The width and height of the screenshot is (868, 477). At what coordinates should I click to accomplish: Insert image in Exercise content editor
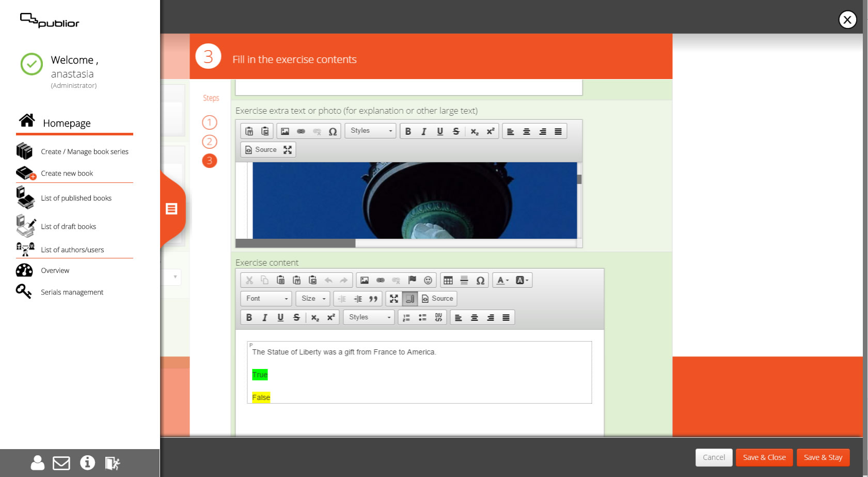365,280
